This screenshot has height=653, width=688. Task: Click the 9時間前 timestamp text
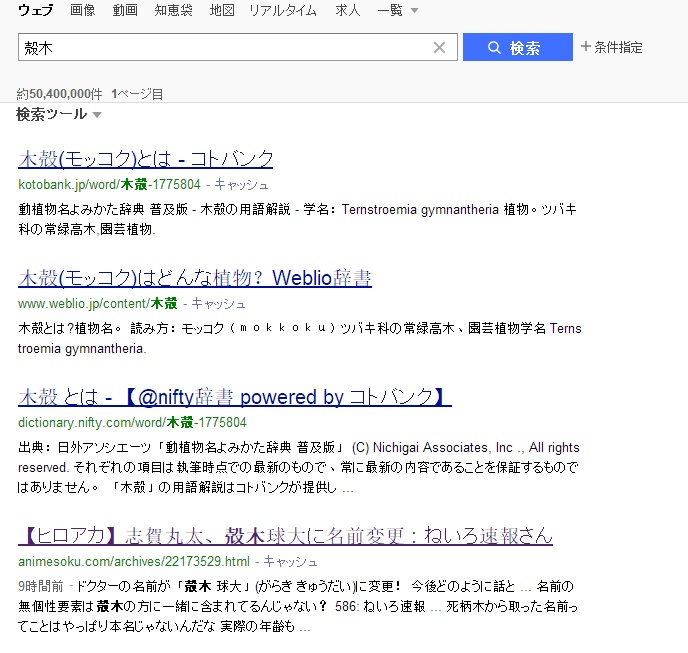[40, 586]
